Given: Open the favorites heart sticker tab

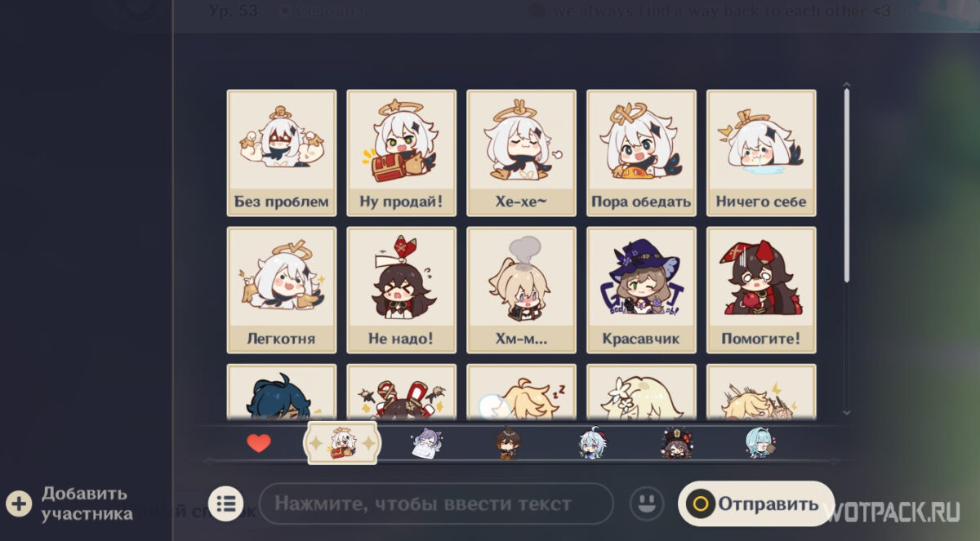Looking at the screenshot, I should click(259, 443).
